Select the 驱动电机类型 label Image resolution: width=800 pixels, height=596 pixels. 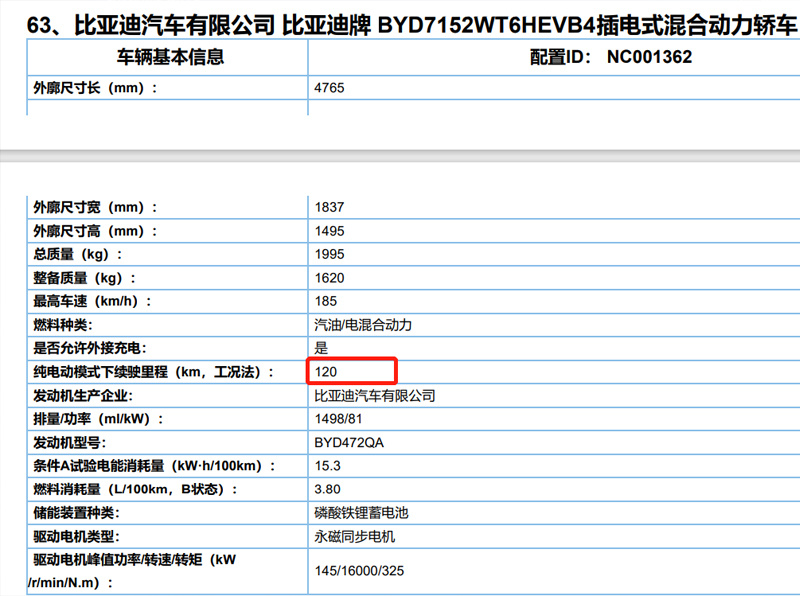[x=76, y=536]
